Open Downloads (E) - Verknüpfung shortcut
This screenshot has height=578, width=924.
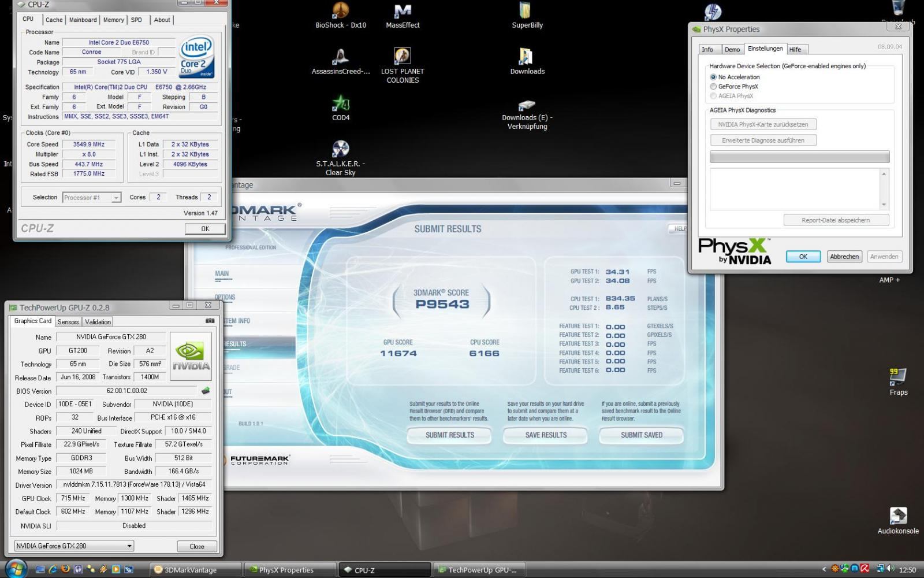pos(527,113)
